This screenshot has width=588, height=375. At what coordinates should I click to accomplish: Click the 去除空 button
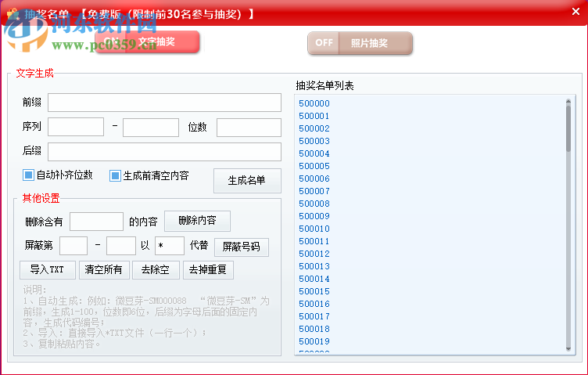tap(156, 270)
